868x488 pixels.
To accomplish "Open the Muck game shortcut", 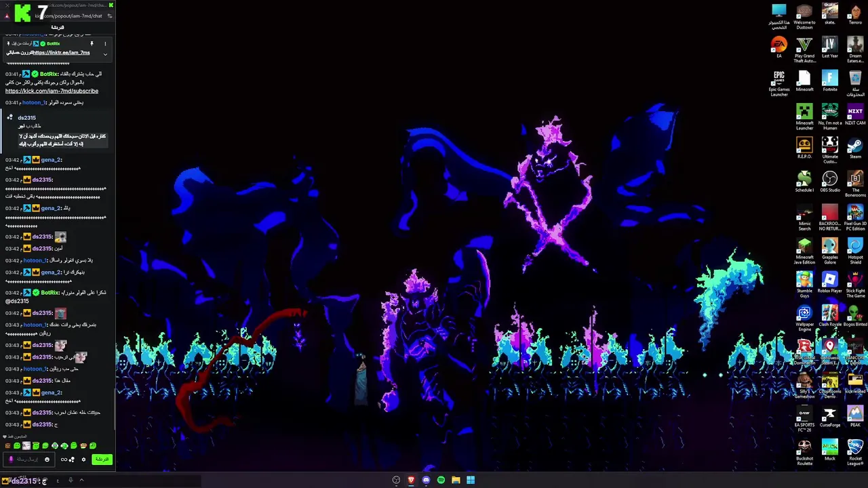I will pos(829,450).
